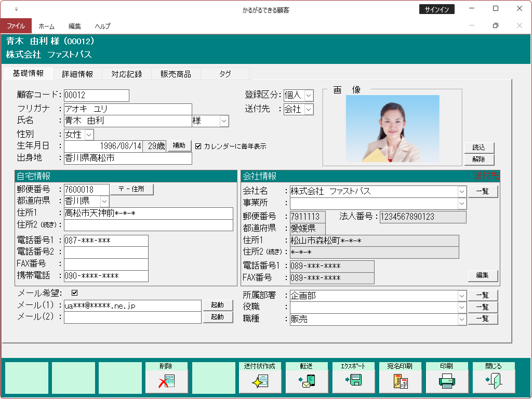Open the cover letter creation icon
Viewport: 532px width, 399px height.
[x=260, y=381]
